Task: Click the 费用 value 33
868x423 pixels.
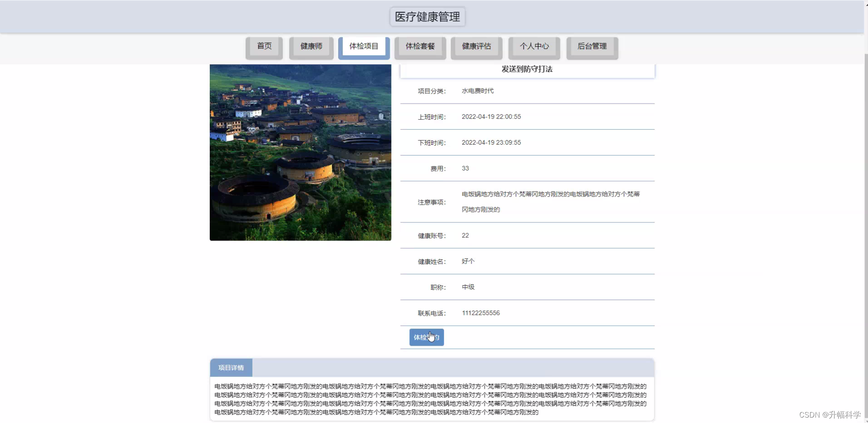Action: (465, 168)
